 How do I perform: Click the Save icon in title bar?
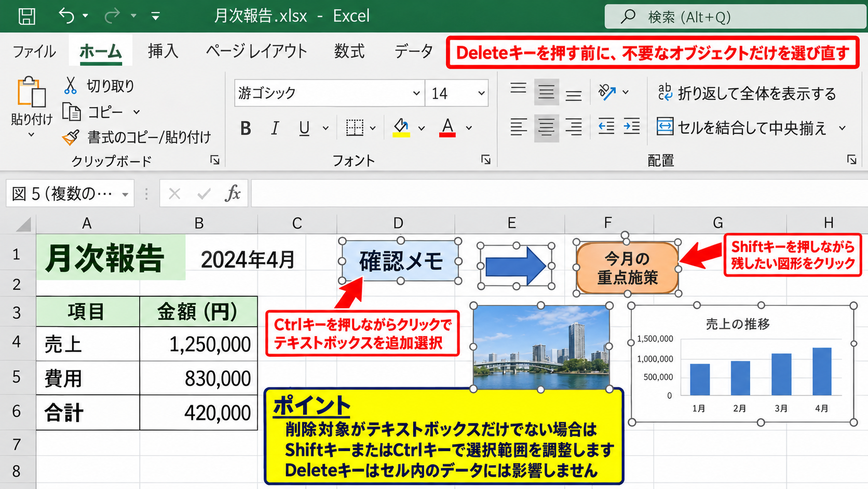tap(26, 16)
